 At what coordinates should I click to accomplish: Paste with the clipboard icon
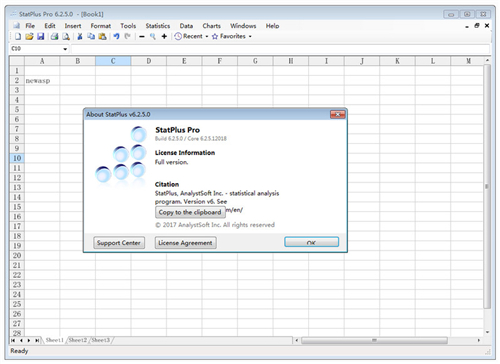tap(103, 36)
